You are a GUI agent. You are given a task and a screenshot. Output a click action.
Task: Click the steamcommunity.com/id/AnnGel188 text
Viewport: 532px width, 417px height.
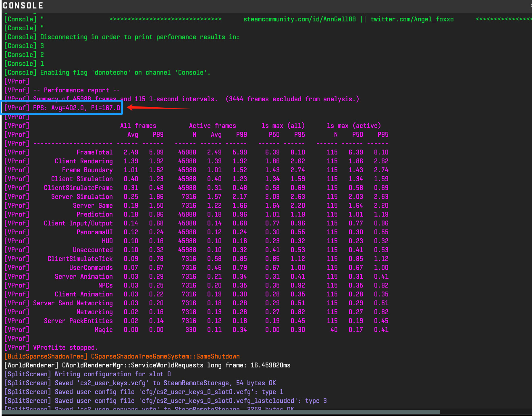299,19
